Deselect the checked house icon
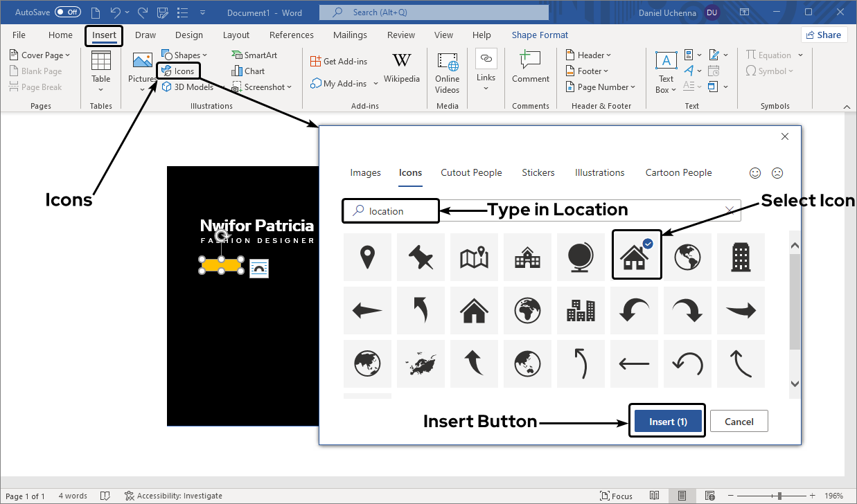Viewport: 857px width, 504px height. click(637, 256)
